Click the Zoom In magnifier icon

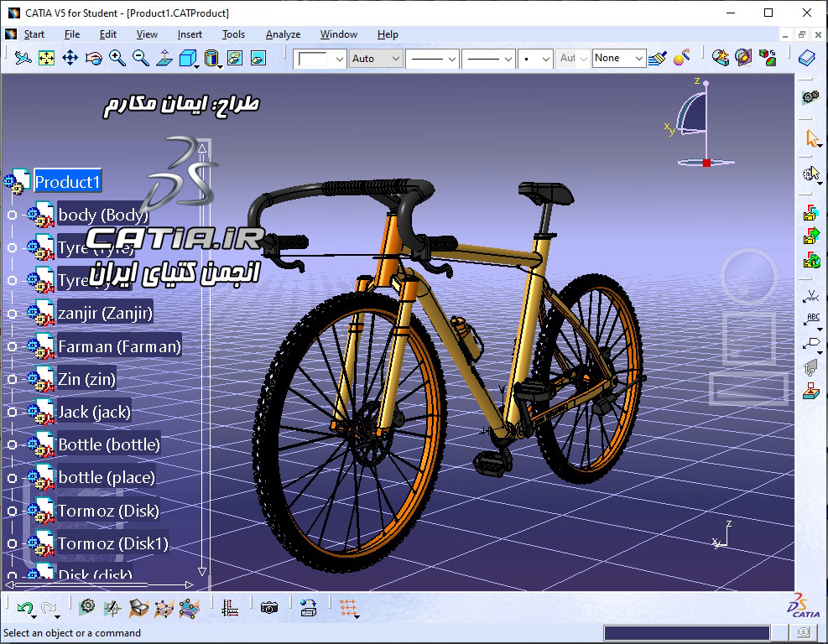click(x=117, y=58)
